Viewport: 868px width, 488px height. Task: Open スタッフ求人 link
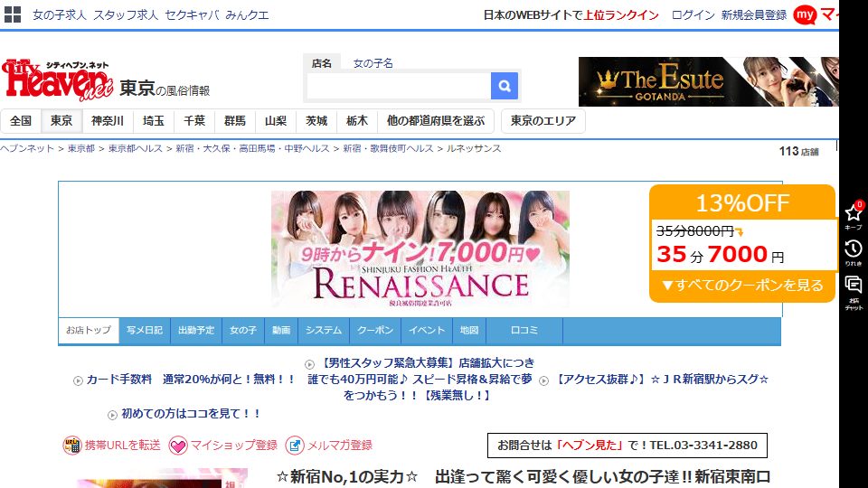click(125, 15)
